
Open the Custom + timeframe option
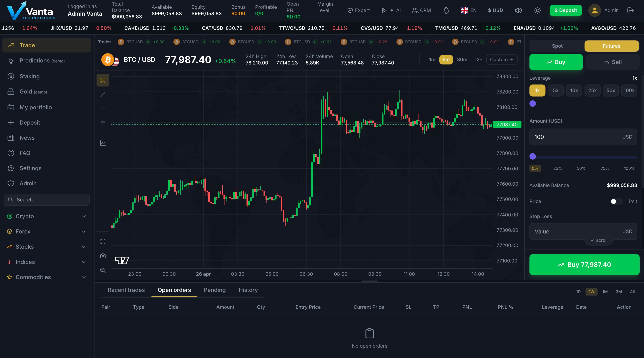[502, 59]
